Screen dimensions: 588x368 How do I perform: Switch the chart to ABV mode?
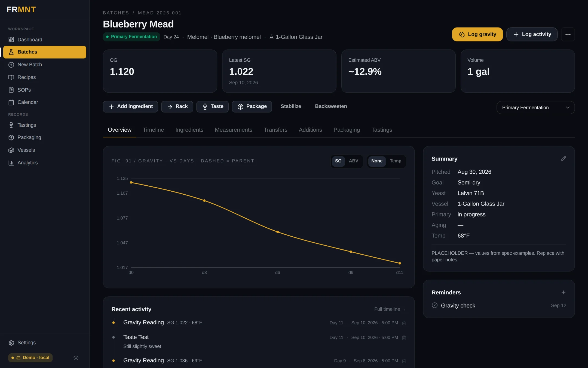pos(354,161)
